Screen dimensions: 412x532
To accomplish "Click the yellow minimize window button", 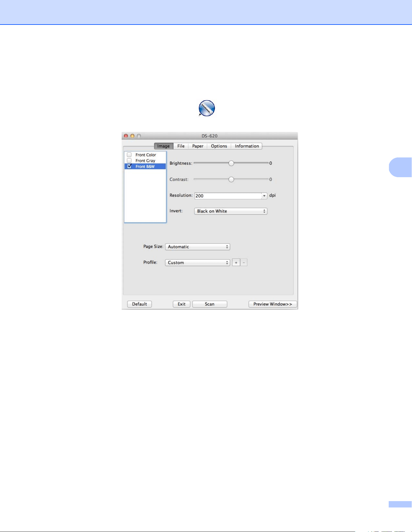I will click(x=132, y=136).
